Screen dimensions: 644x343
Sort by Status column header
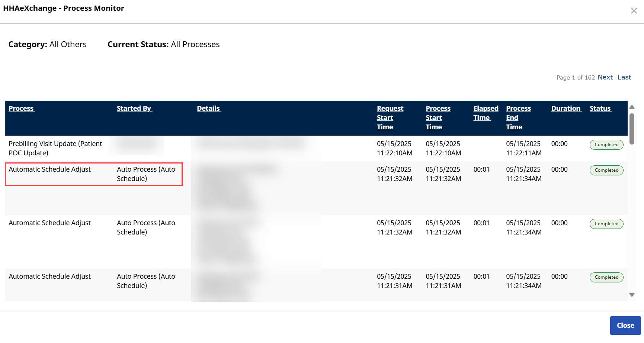click(600, 109)
